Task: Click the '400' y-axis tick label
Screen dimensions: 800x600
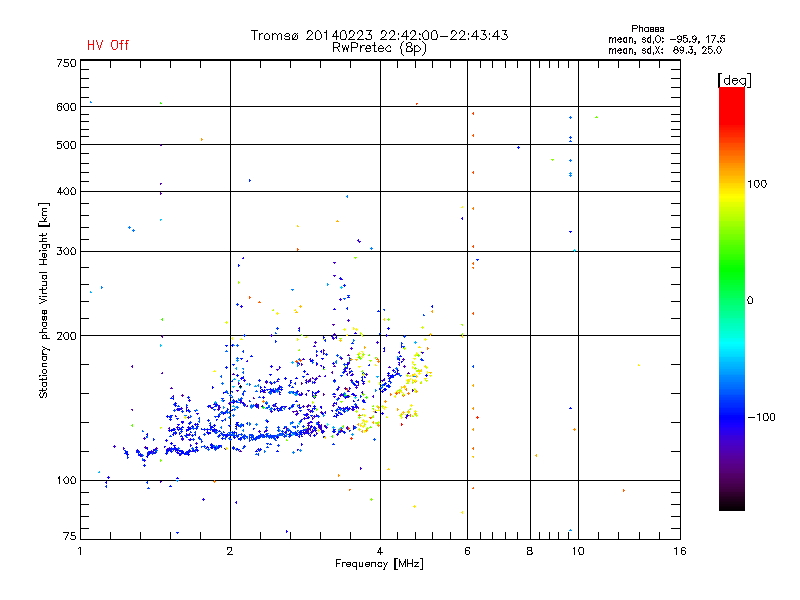Action: [66, 191]
